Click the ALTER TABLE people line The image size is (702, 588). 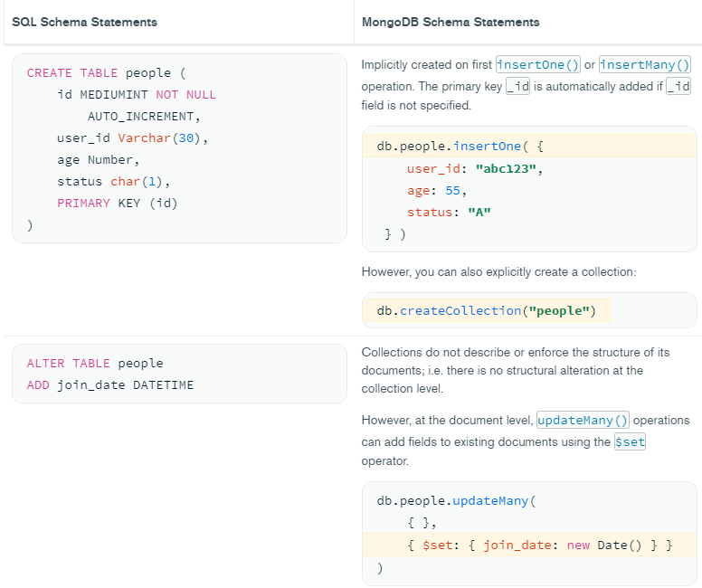click(x=95, y=364)
